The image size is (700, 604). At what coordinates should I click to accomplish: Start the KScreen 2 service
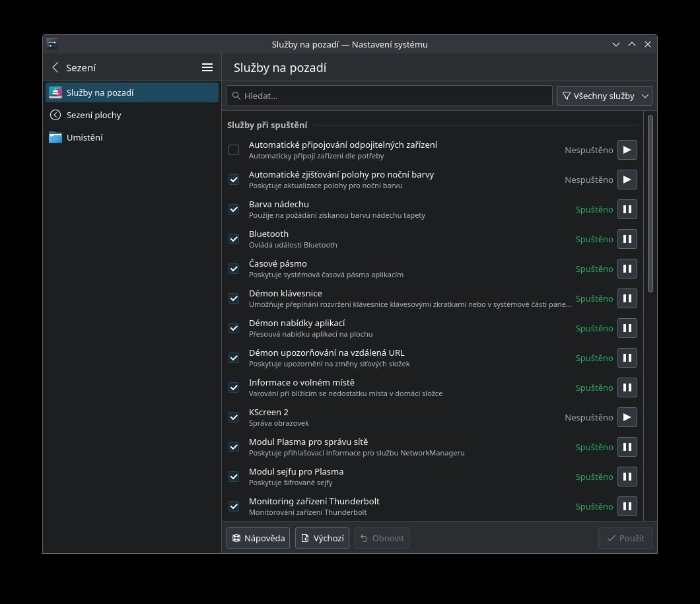tap(627, 417)
